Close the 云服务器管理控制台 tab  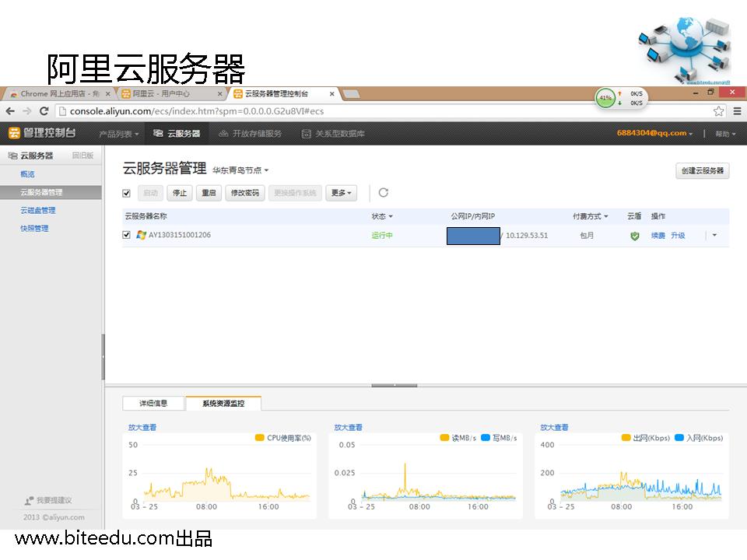click(331, 94)
